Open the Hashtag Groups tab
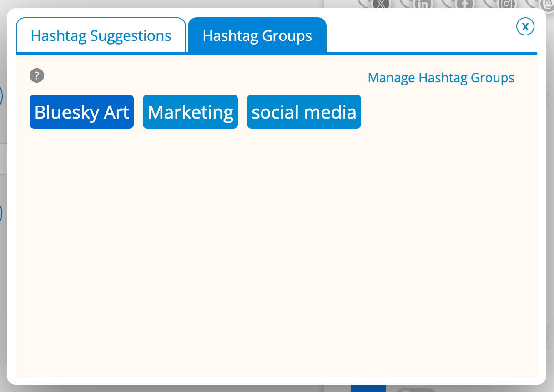554x392 pixels. click(257, 35)
